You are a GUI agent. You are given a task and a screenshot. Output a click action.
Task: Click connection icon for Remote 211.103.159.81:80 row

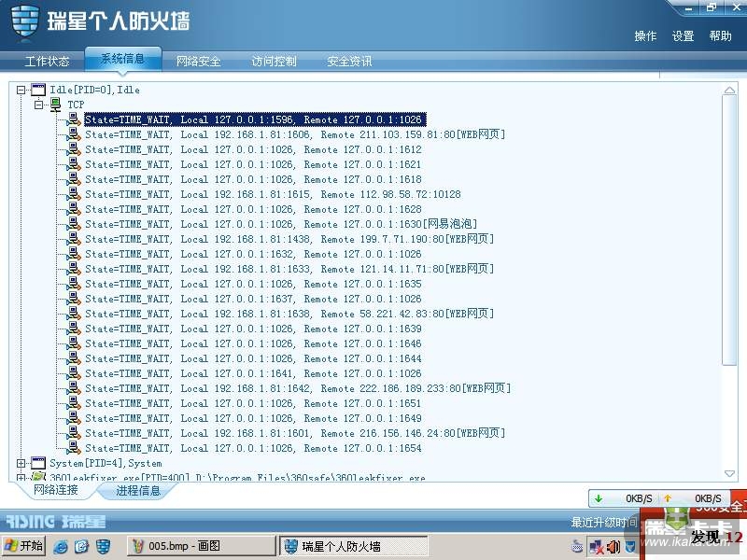[74, 134]
